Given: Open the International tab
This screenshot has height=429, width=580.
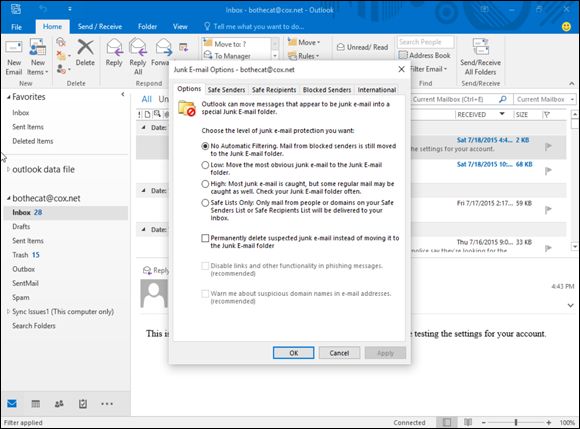Looking at the screenshot, I should pyautogui.click(x=377, y=90).
